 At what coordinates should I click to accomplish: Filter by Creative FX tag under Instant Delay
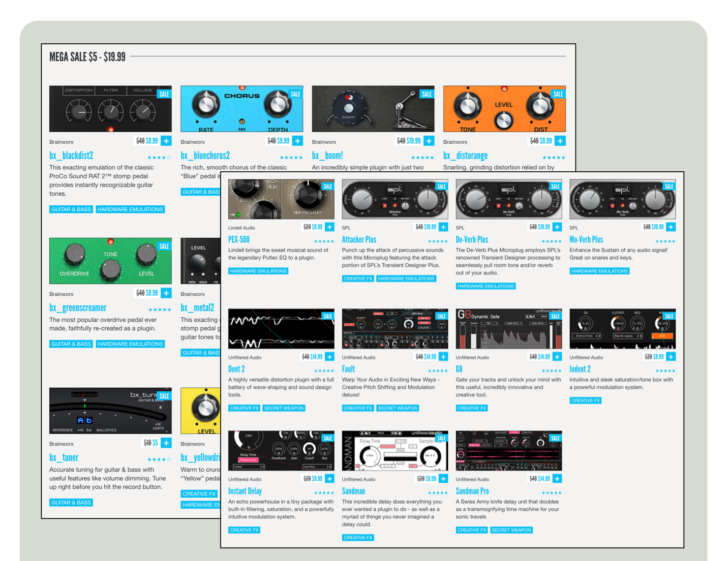[x=244, y=530]
